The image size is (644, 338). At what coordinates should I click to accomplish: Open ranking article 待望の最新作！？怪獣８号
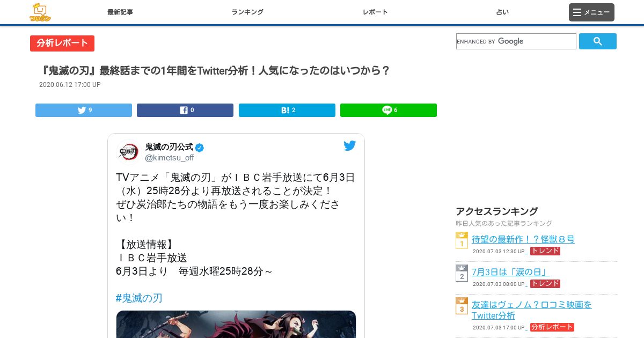[523, 239]
